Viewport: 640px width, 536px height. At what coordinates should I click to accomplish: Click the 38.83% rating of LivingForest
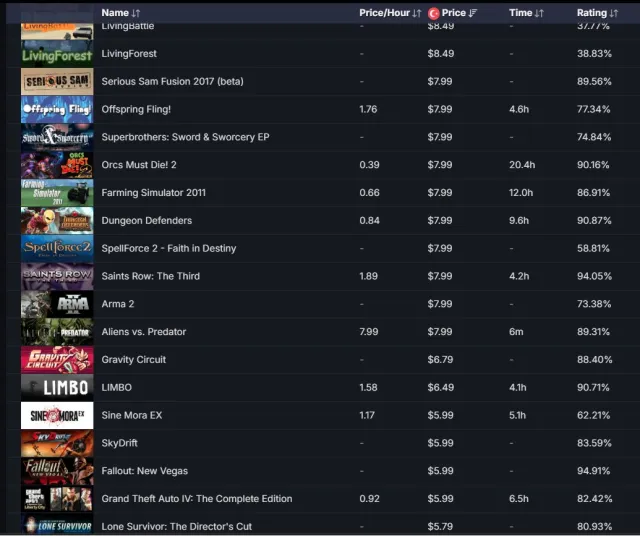(x=594, y=53)
